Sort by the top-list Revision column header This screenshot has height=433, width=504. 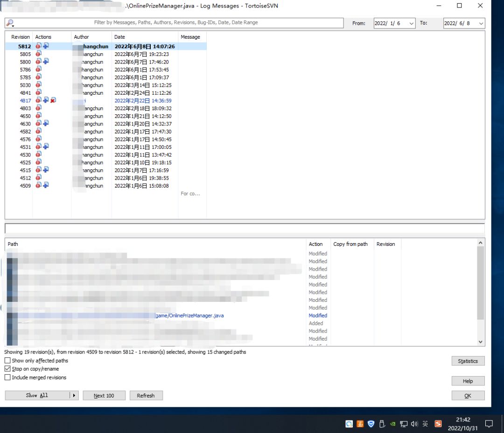point(20,37)
